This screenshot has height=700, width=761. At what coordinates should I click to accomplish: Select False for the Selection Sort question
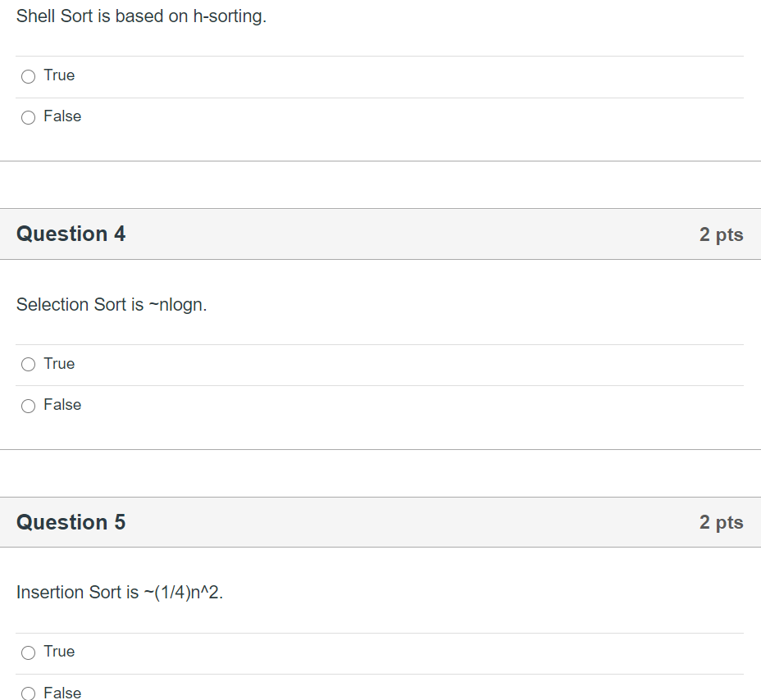[x=27, y=406]
